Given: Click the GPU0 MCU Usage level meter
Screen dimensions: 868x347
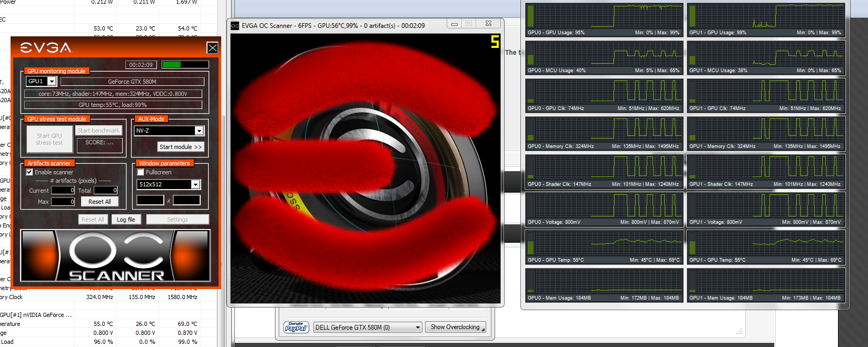Looking at the screenshot, I should point(530,54).
